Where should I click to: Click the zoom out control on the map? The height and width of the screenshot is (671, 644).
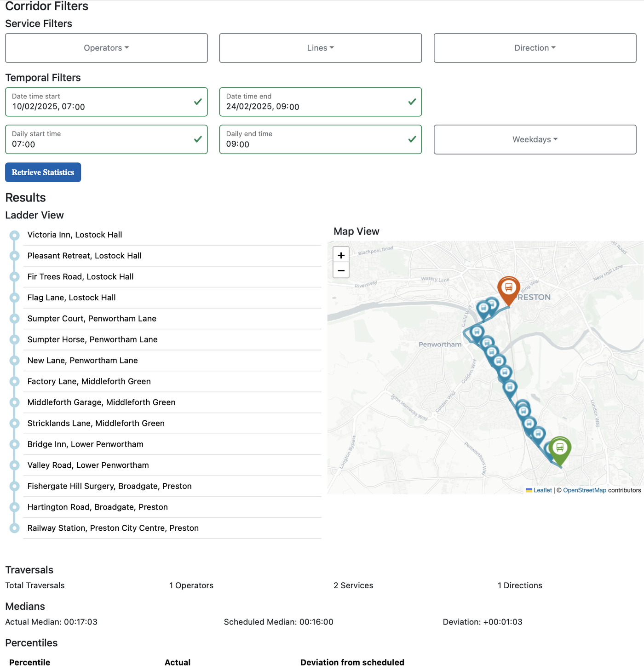pyautogui.click(x=340, y=270)
